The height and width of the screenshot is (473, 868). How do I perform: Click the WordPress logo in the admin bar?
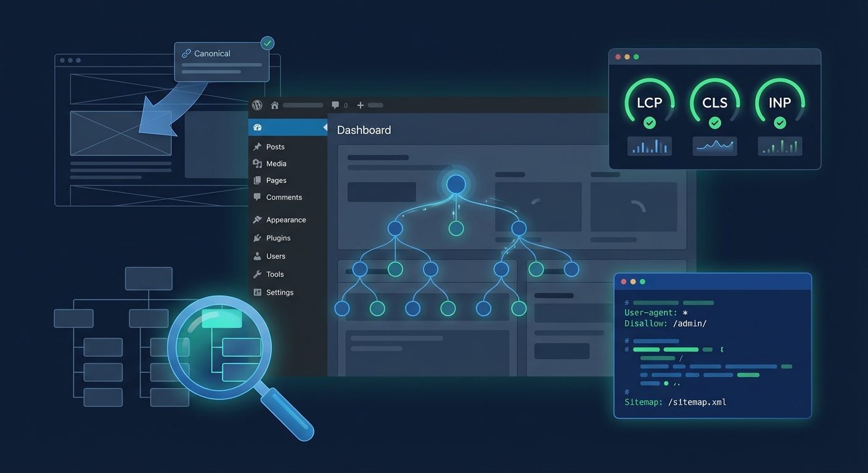tap(256, 105)
